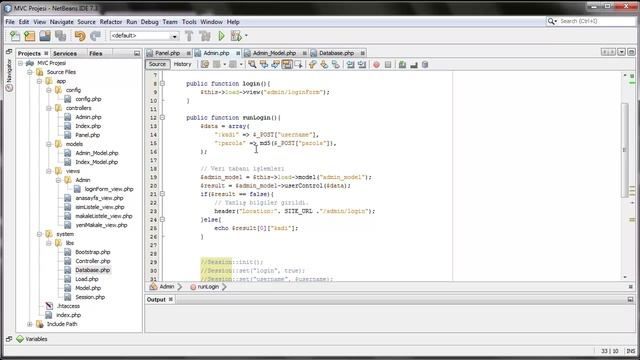Open the Navigator side panel button
Screen dimensions: 640x360
(x=9, y=75)
